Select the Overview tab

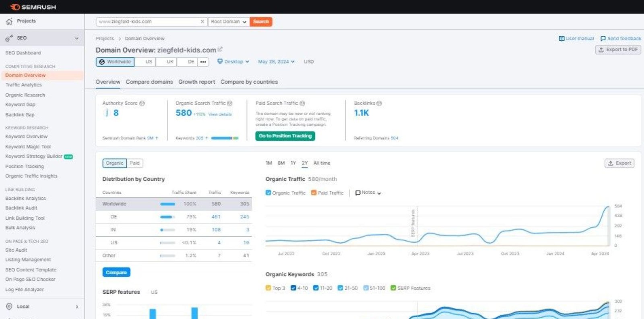point(108,82)
